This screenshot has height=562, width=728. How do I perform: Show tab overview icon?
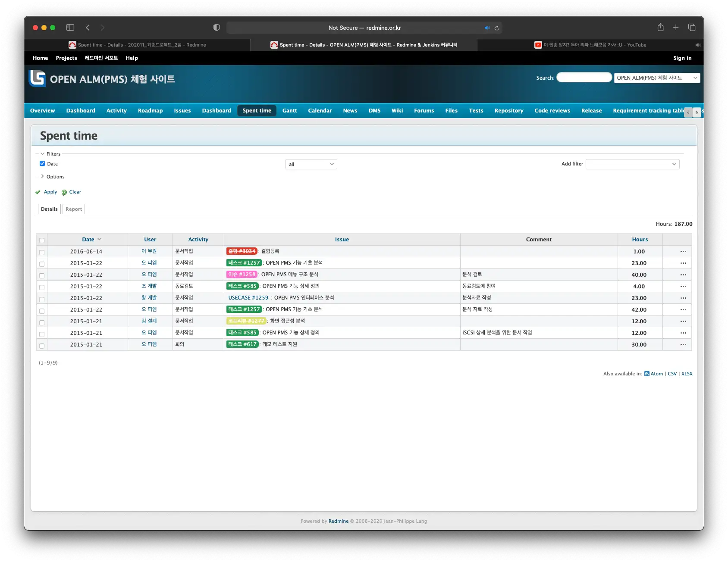click(692, 27)
